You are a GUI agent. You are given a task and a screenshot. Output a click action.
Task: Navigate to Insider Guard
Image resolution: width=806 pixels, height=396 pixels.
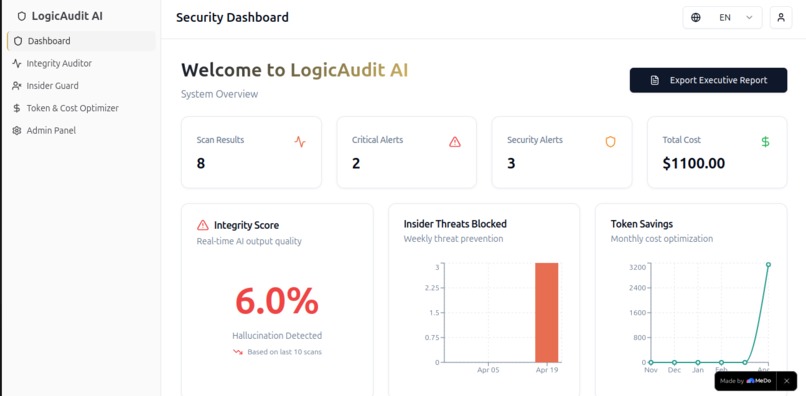pyautogui.click(x=81, y=86)
